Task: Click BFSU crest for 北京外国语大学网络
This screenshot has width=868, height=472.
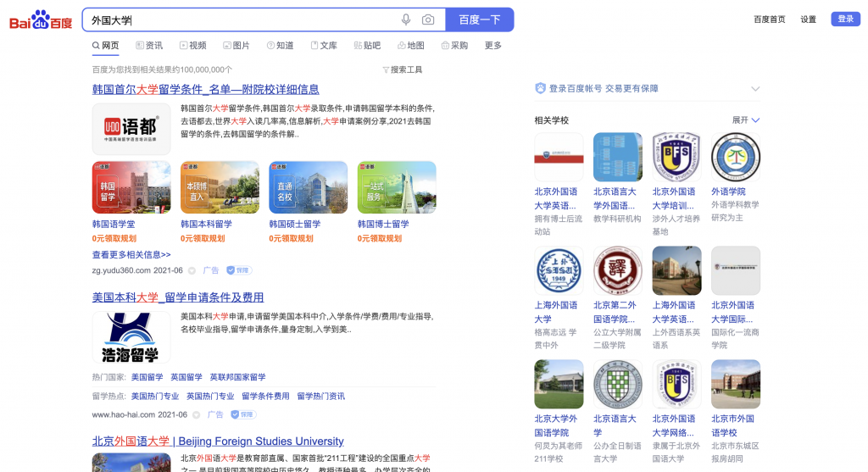Action: click(x=676, y=384)
